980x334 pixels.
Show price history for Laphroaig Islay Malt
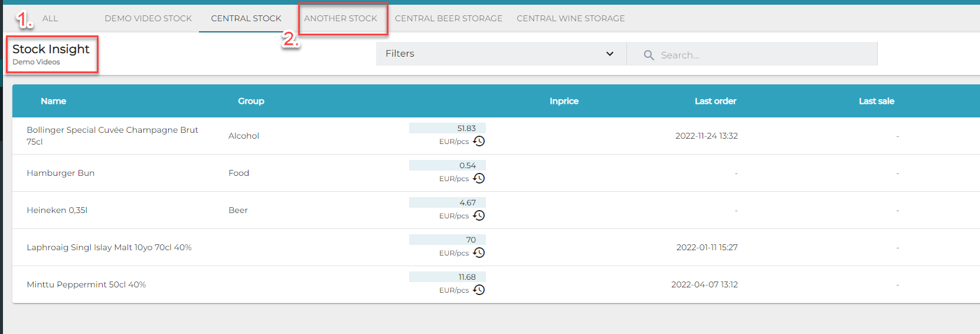(x=479, y=253)
